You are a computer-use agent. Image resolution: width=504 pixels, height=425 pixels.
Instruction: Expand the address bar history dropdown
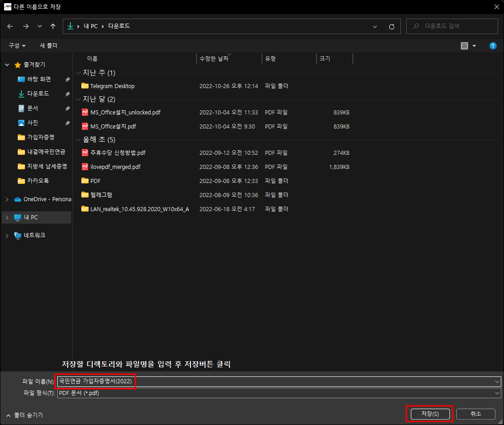(375, 27)
